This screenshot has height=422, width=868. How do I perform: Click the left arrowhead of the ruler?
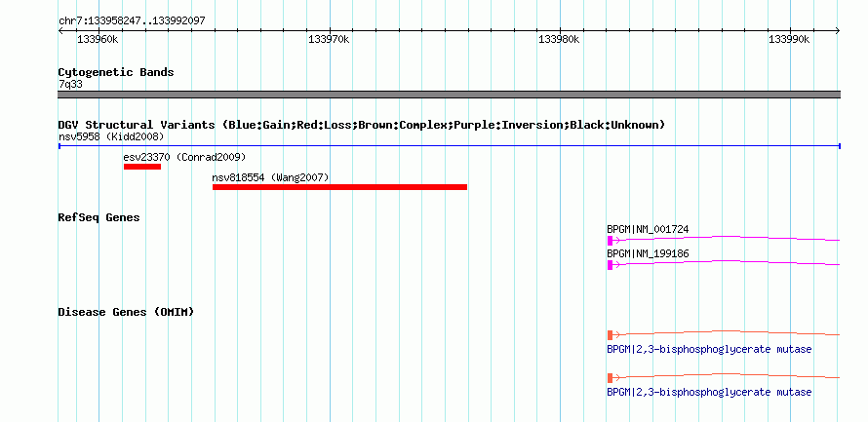[x=60, y=30]
